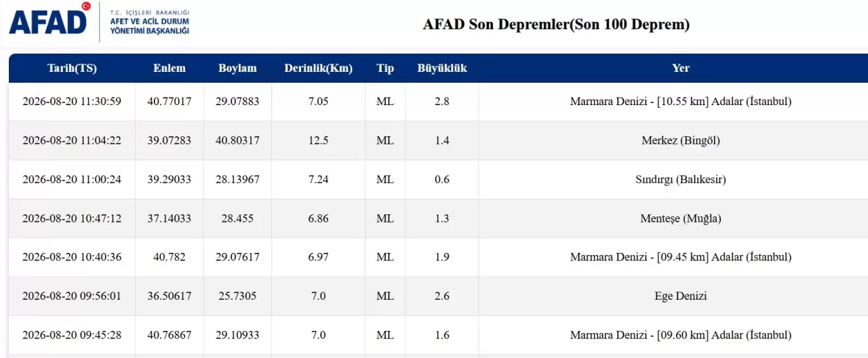
Task: Click the Yer column header
Action: tap(681, 68)
